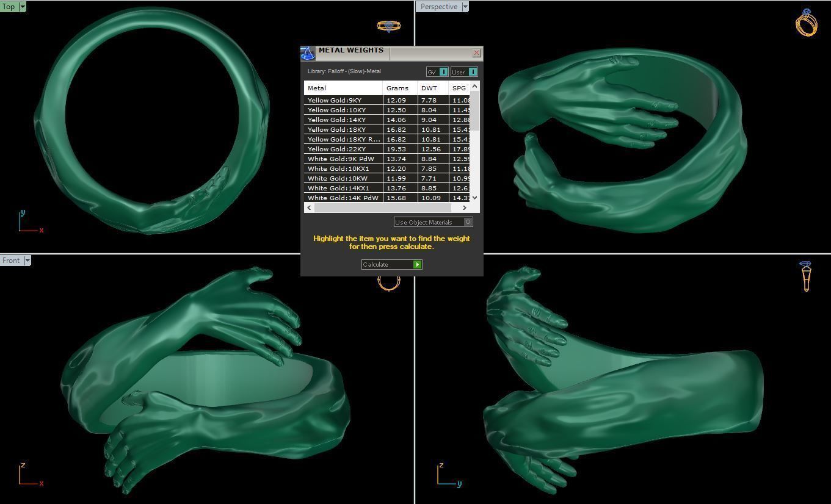Screen dimensions: 831x504
Task: Click the vertical scrollbar thumb in metal list
Action: [475, 111]
